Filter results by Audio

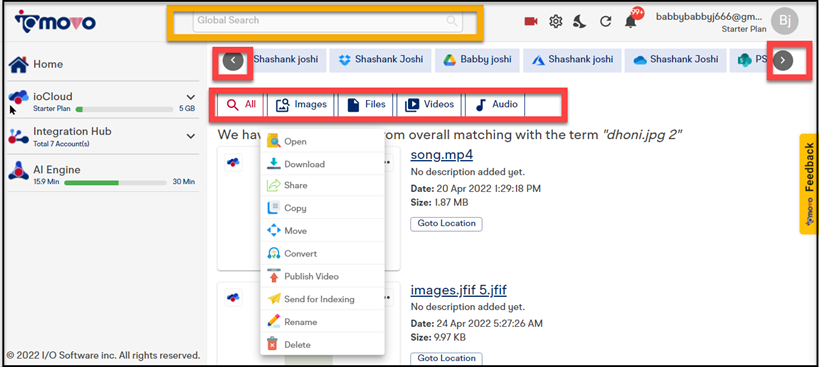495,105
